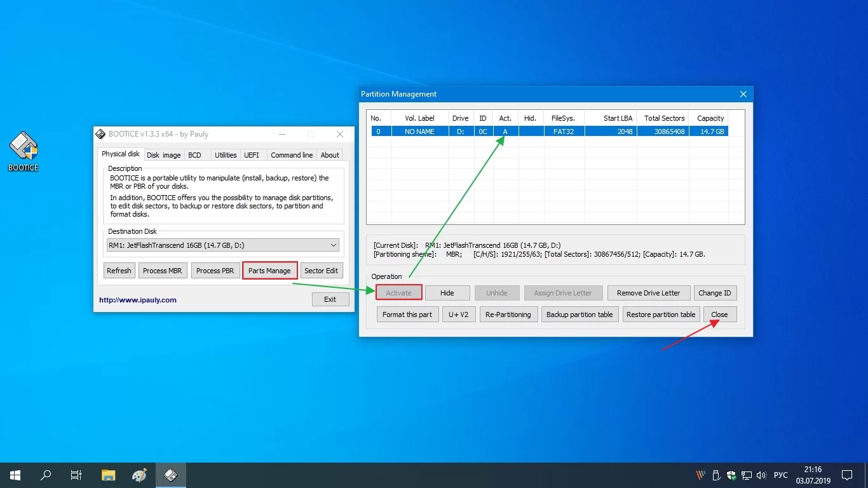The image size is (868, 488).
Task: Click the Sector Edit button
Action: pos(322,271)
